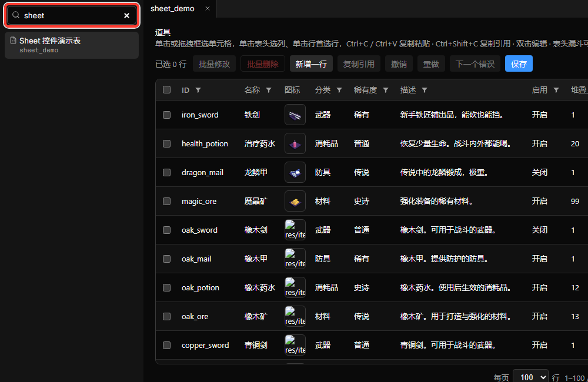
Task: Click the broken icon of oak_sword
Action: click(x=295, y=230)
